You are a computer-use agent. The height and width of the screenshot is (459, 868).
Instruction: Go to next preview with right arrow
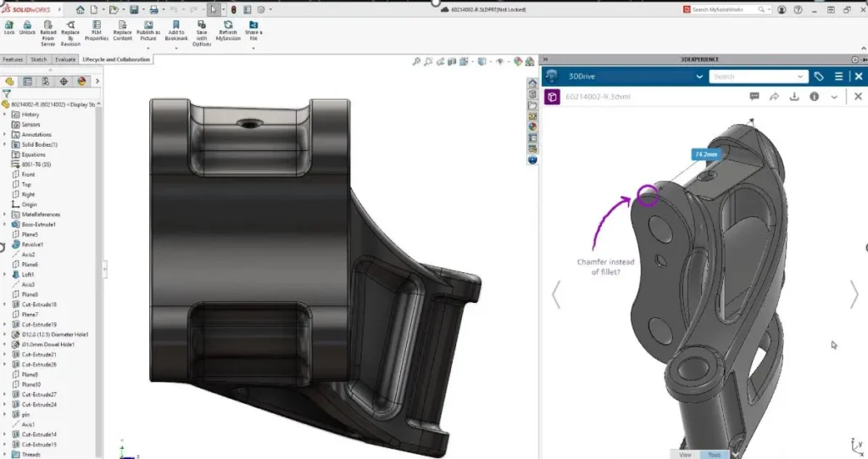click(x=854, y=294)
